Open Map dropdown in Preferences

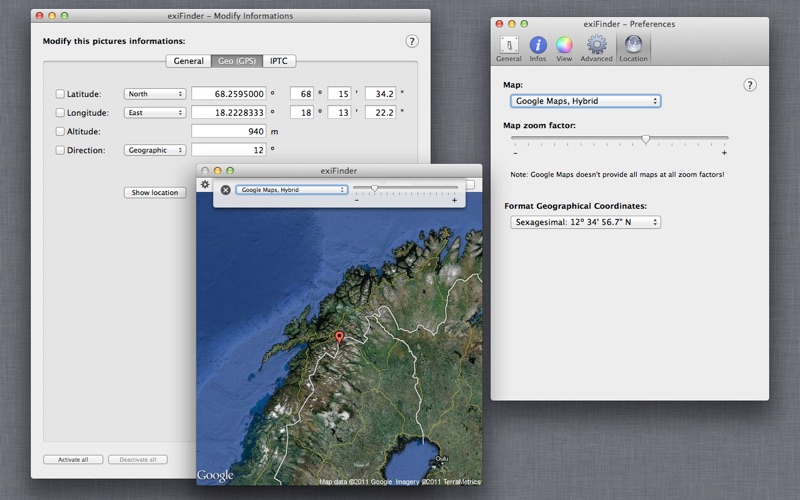click(x=585, y=101)
